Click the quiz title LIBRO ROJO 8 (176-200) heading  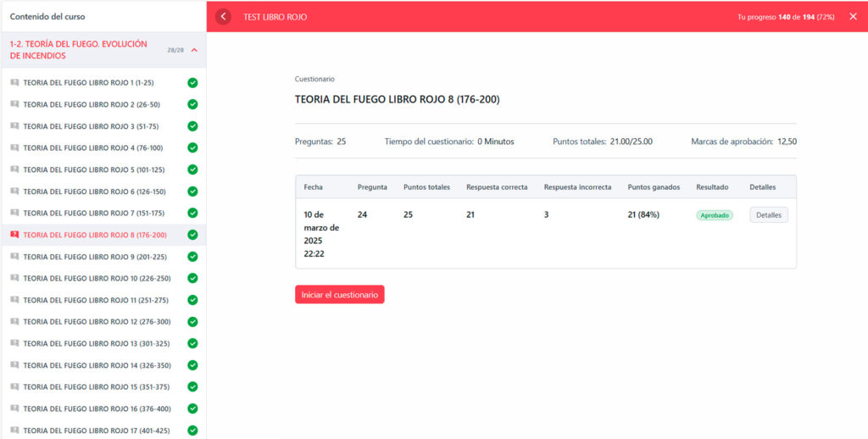click(x=398, y=100)
